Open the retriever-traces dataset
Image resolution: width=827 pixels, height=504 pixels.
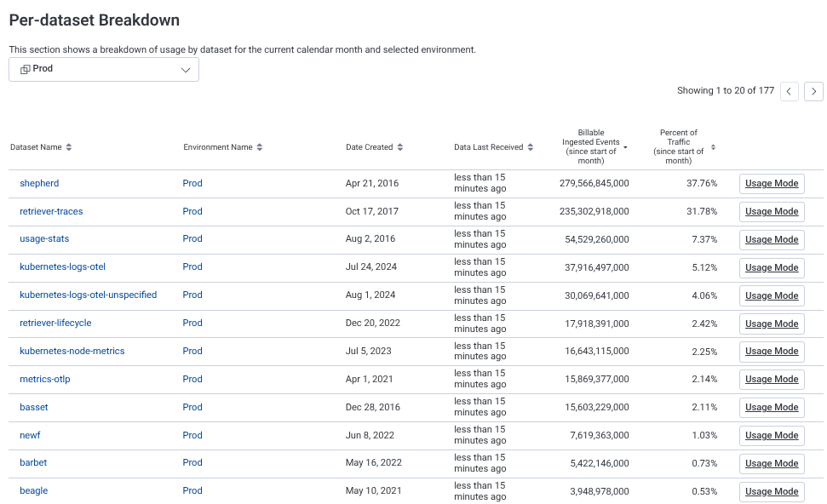tap(51, 211)
